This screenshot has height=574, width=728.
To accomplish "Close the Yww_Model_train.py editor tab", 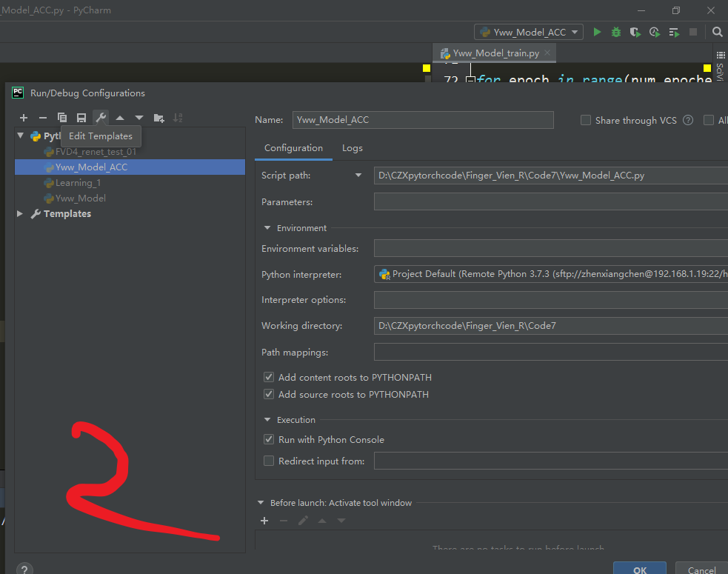I will click(x=547, y=53).
